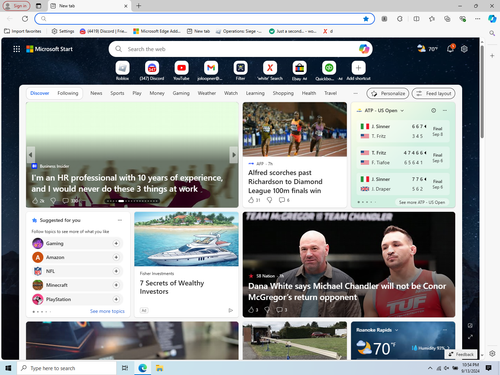Expand Roanoke Rapids location dropdown
The height and width of the screenshot is (375, 500).
pyautogui.click(x=397, y=330)
